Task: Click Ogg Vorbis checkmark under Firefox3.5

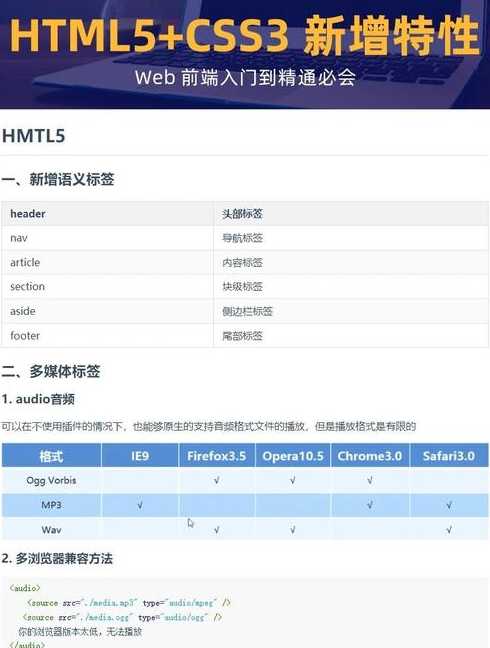Action: 217,480
